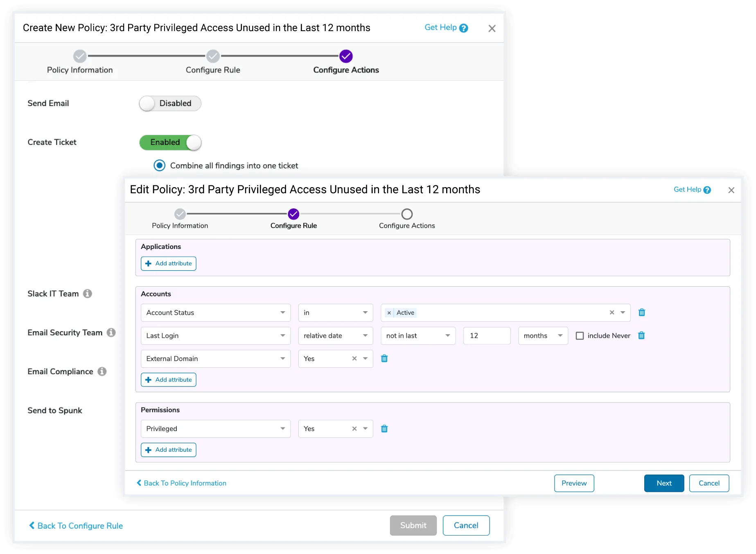Delete the Privileged permission row
756x554 pixels.
click(384, 429)
